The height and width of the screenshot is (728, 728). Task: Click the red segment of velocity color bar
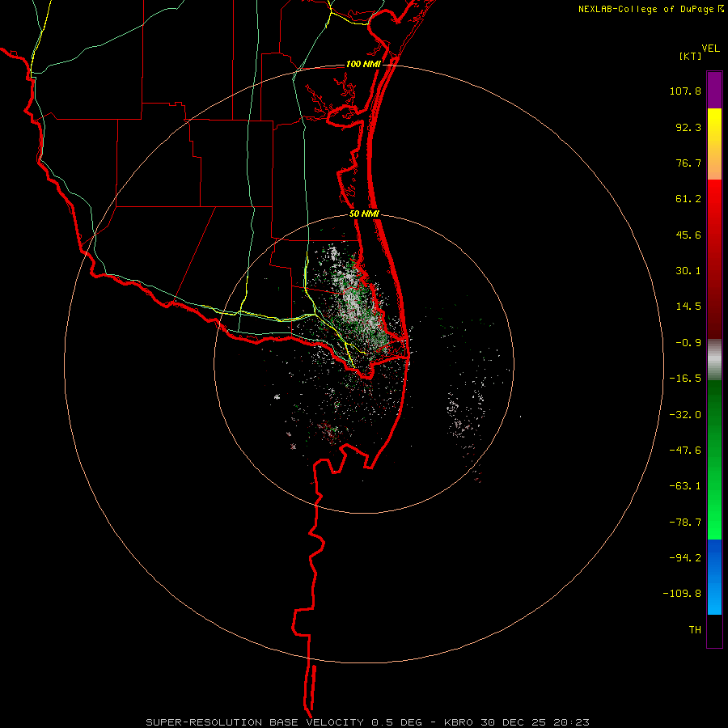(x=714, y=259)
